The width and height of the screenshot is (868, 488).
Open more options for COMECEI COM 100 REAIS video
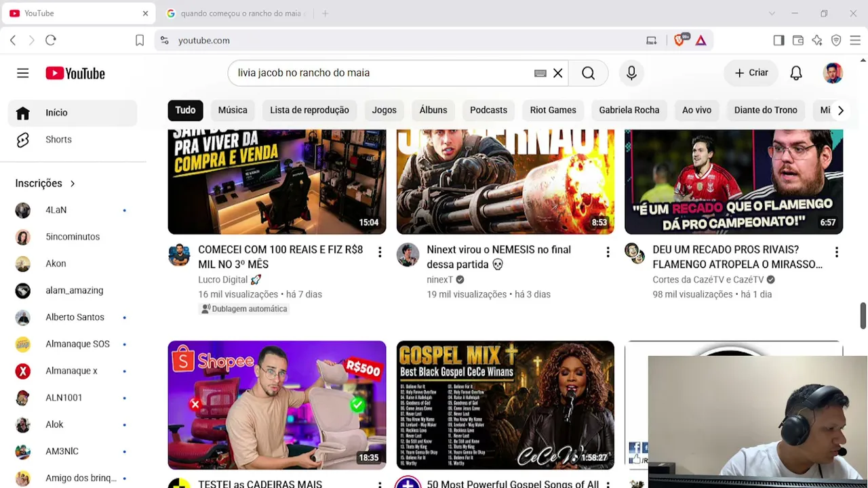(x=380, y=253)
